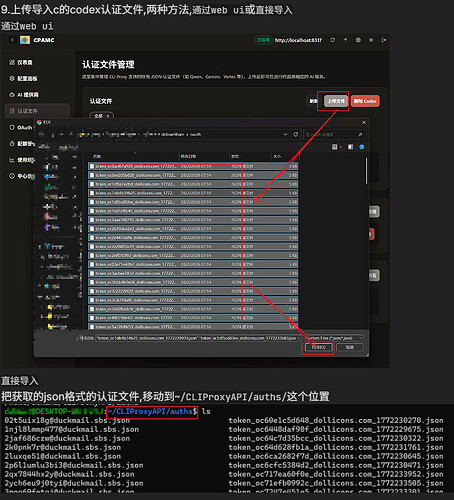Toggle the theme sun icon in header
This screenshot has width=454, height=500.
[x=371, y=40]
